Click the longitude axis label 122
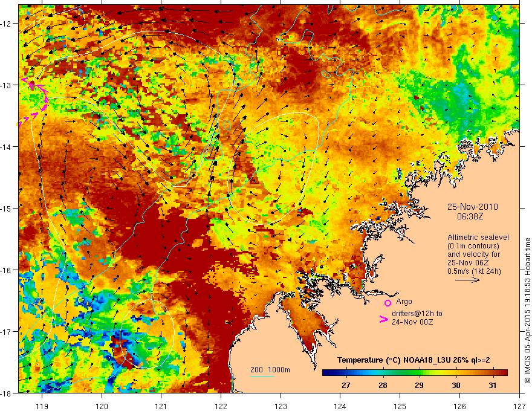The height and width of the screenshot is (411, 532). [221, 406]
